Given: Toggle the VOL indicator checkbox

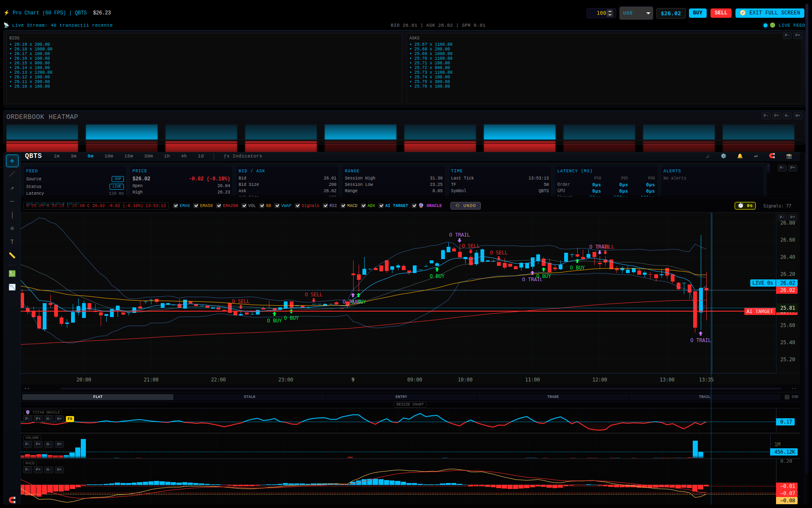Looking at the screenshot, I should tap(244, 206).
